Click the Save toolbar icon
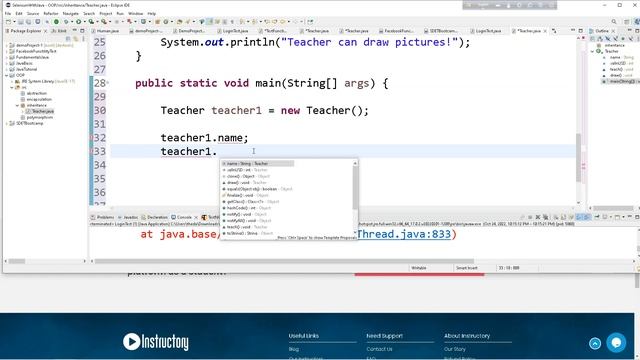This screenshot has width=640, height=360. [x=21, y=22]
